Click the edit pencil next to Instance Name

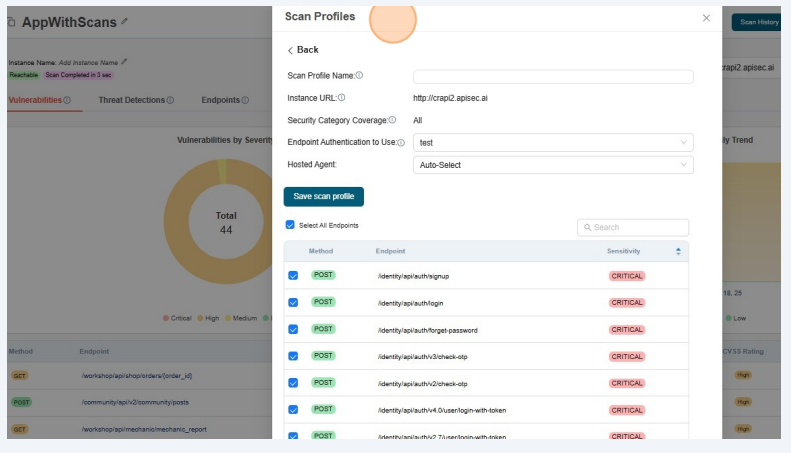(x=124, y=62)
